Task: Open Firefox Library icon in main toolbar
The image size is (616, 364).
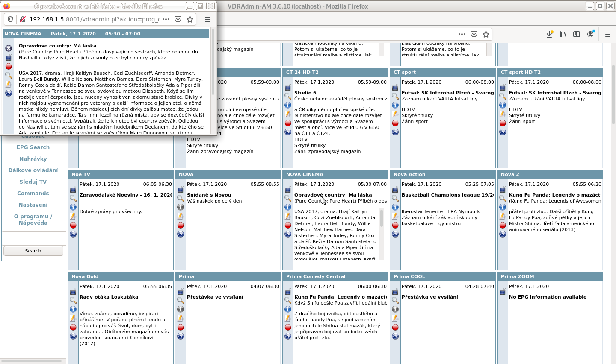Action: [563, 34]
